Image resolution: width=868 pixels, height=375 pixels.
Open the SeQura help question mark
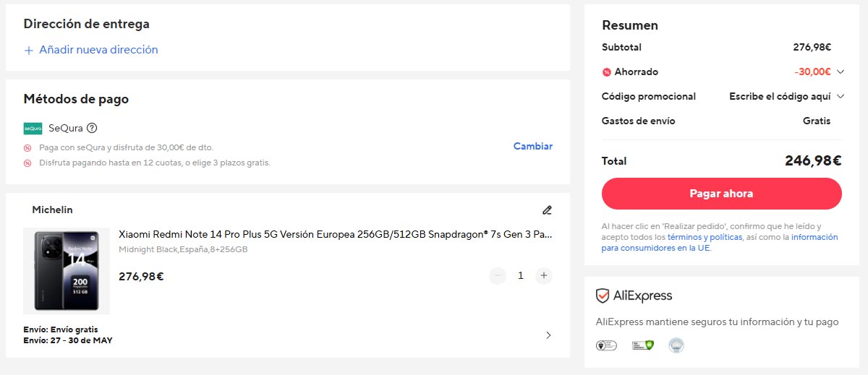(x=92, y=129)
